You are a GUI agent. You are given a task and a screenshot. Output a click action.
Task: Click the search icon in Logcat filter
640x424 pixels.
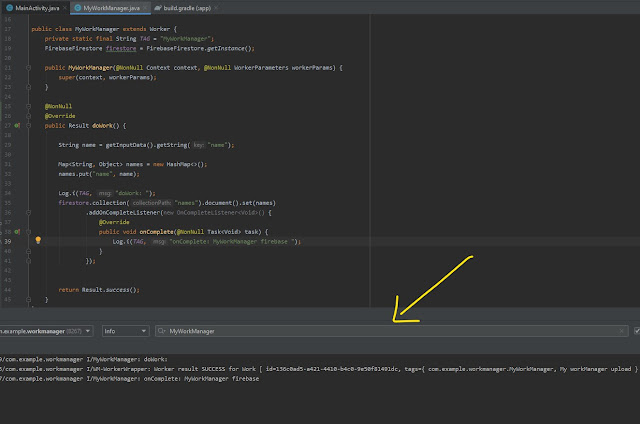[x=162, y=330]
